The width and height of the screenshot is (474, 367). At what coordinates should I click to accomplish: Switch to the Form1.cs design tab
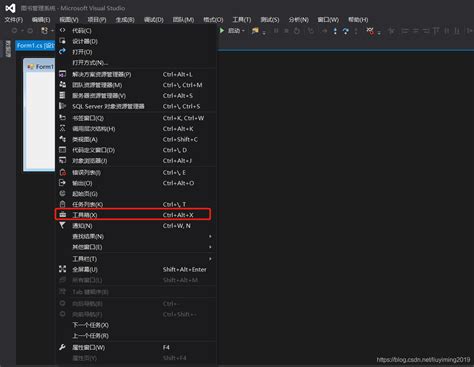[x=35, y=45]
